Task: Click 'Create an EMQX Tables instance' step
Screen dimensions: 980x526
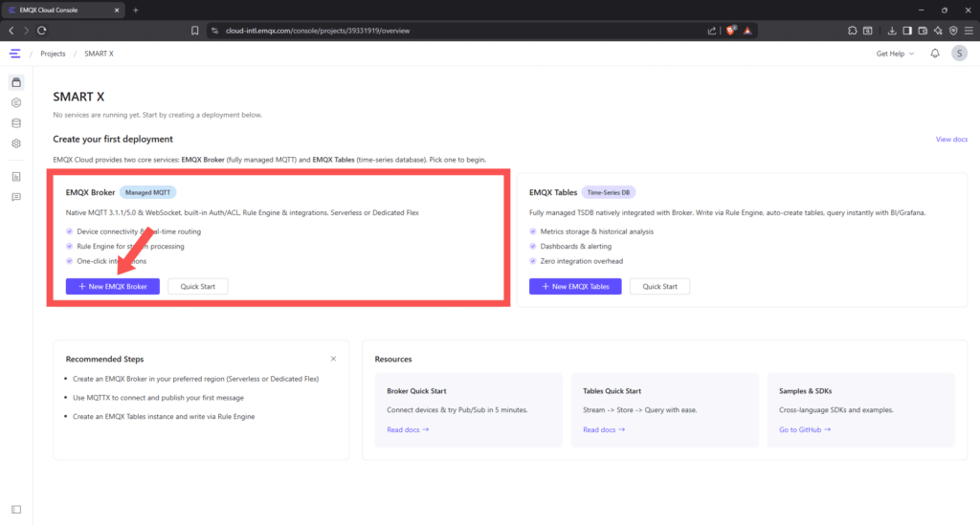Action: (x=164, y=417)
